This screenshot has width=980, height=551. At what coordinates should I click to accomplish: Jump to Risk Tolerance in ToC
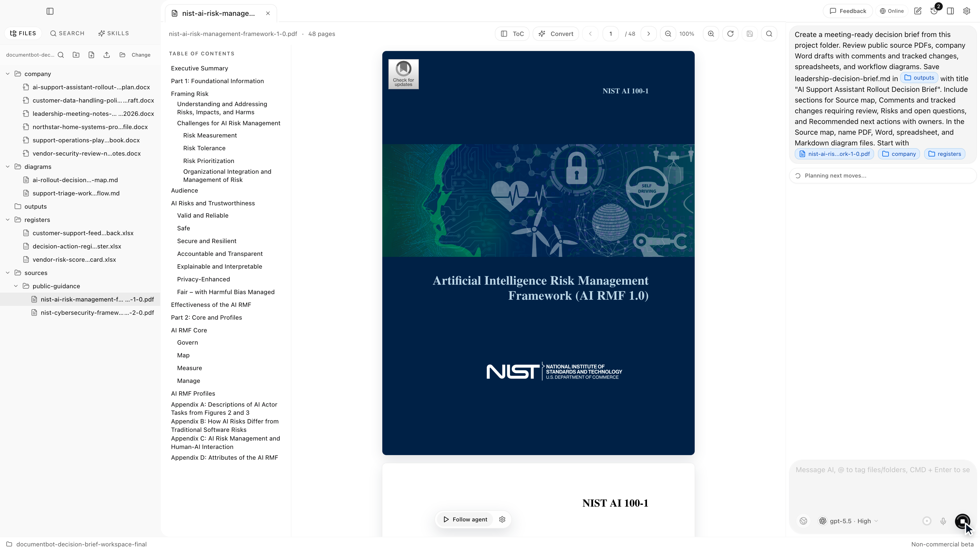tap(204, 148)
